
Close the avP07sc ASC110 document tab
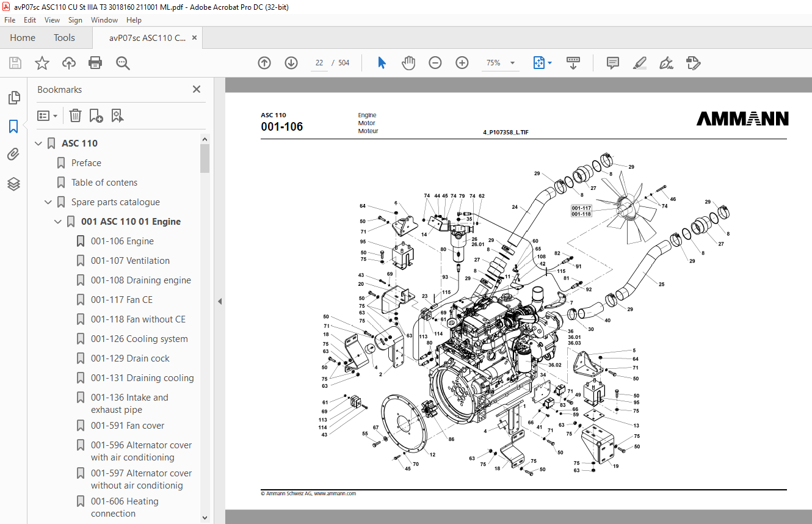click(195, 38)
